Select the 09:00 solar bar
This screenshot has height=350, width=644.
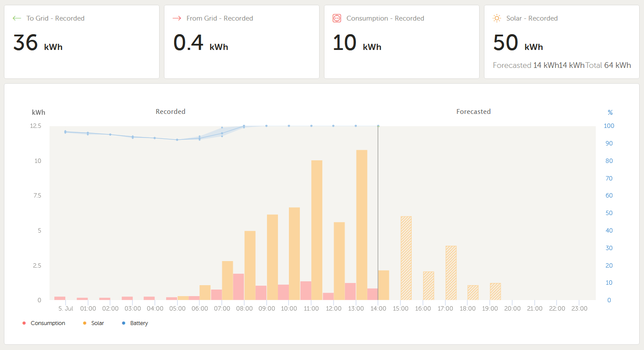(x=272, y=257)
